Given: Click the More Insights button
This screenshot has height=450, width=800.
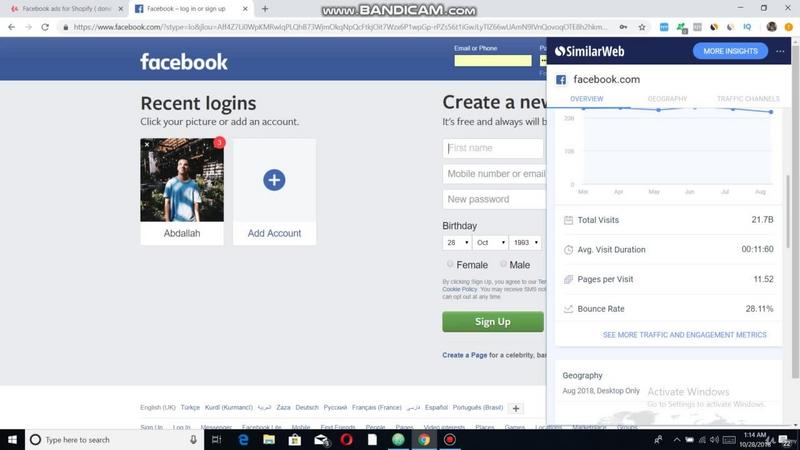Looking at the screenshot, I should click(x=730, y=51).
